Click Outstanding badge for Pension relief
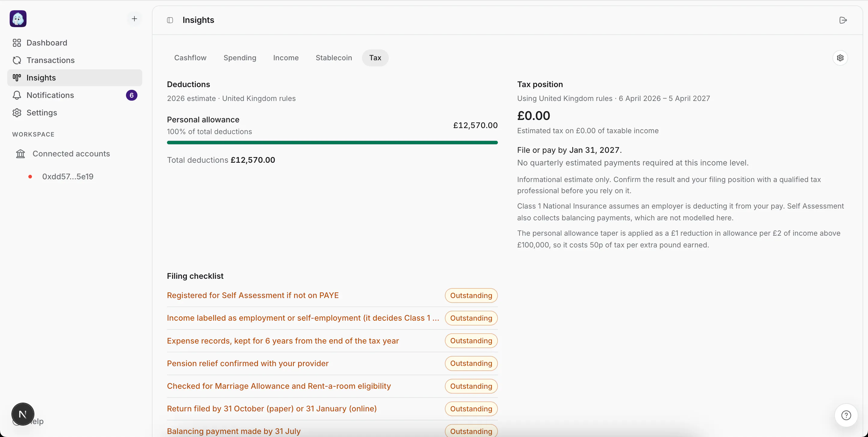Screen dimensions: 868x437 click(471, 363)
